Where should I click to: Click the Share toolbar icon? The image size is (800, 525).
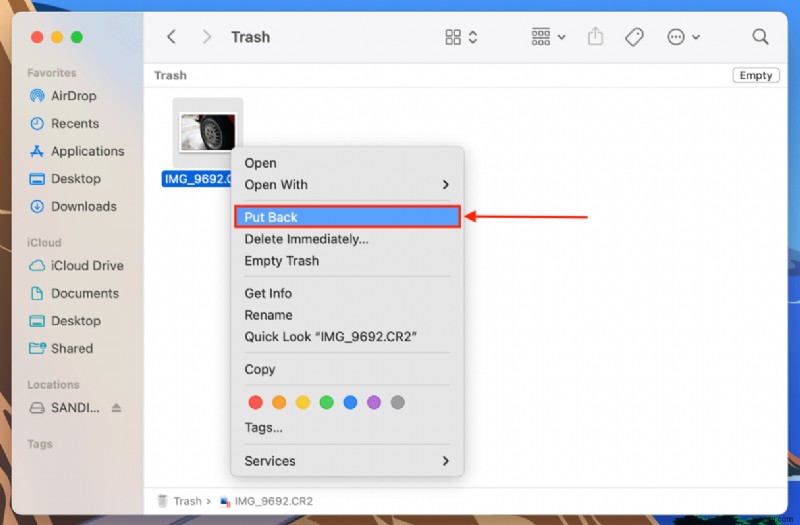(x=595, y=37)
